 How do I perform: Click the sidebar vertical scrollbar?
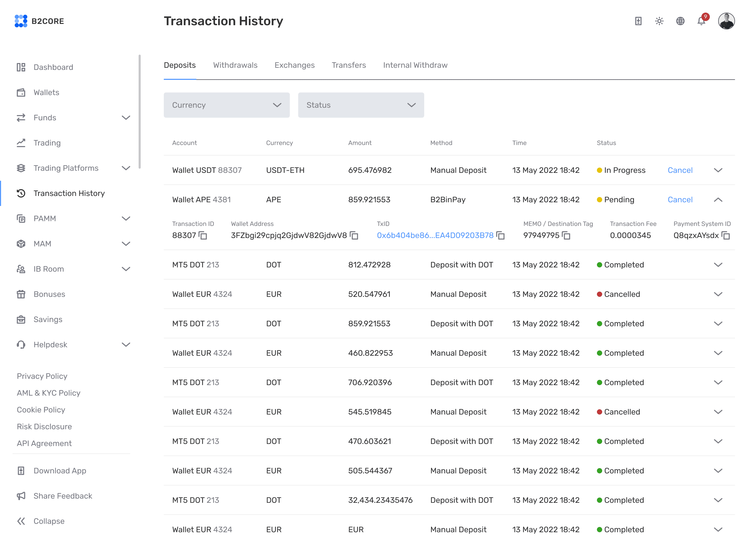click(x=140, y=112)
